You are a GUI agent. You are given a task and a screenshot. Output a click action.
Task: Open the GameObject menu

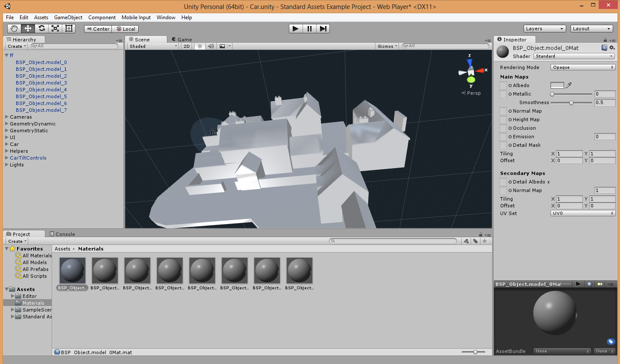point(68,17)
